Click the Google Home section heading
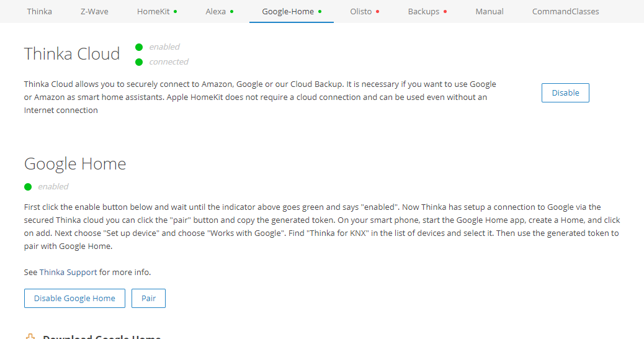644x339 pixels. [75, 164]
